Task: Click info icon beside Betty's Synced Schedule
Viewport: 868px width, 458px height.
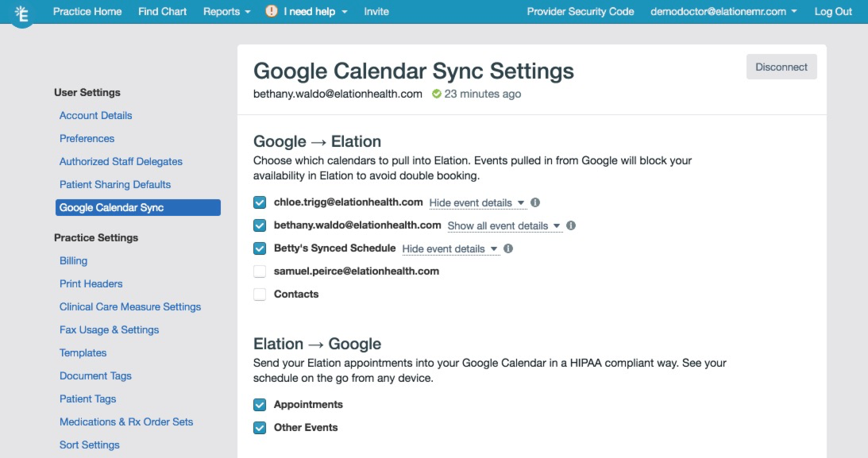Action: [508, 249]
